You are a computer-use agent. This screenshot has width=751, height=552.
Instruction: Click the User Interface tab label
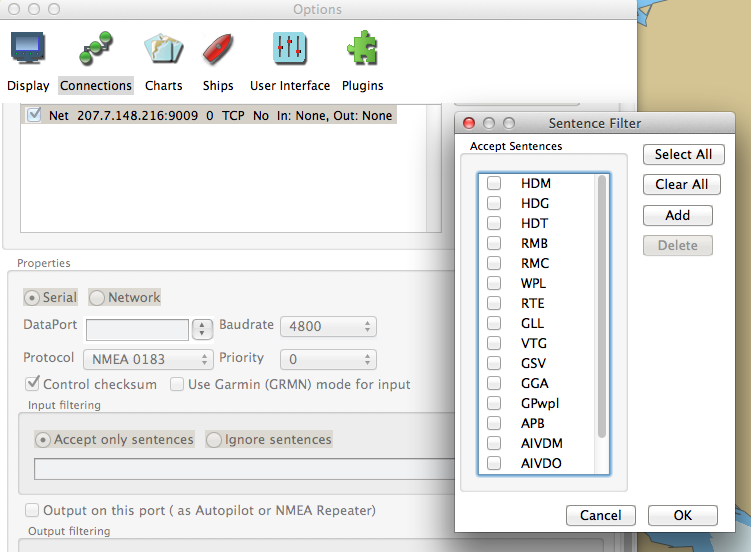[290, 86]
